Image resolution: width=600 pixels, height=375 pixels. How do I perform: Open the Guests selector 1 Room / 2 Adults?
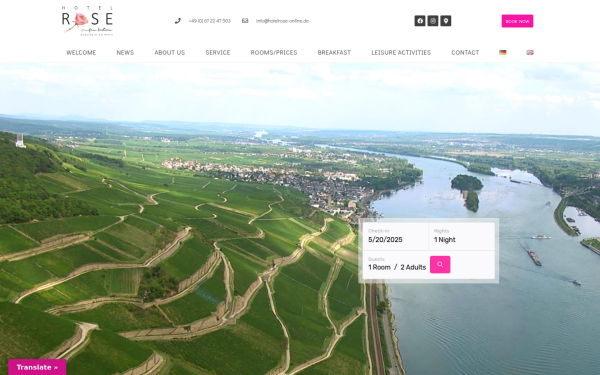pos(397,265)
